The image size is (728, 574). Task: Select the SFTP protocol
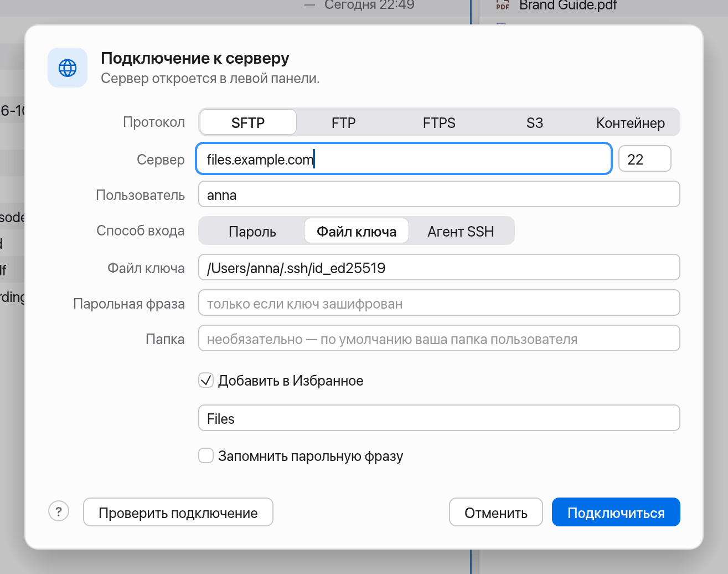[x=248, y=122]
